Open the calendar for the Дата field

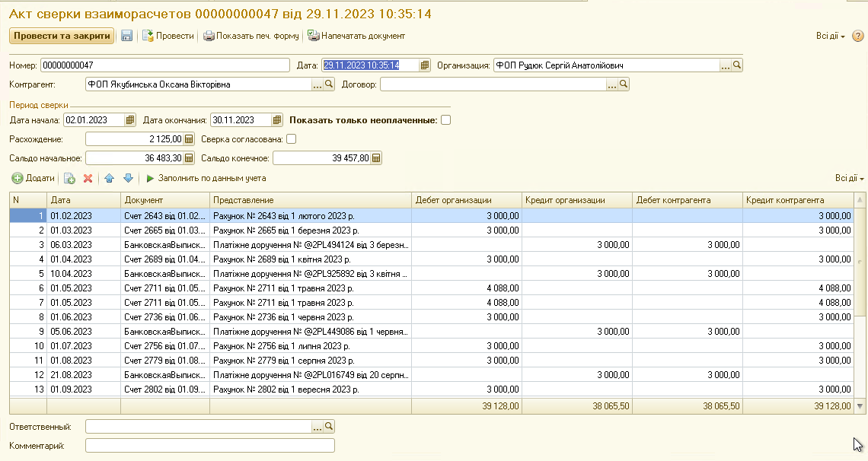[425, 65]
